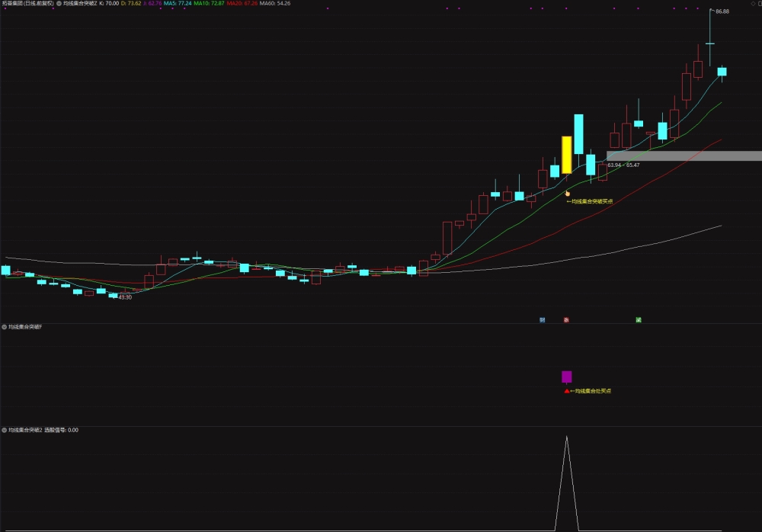Expand the 均线集合突破Z indicator dropdown arrow

coord(59,3)
